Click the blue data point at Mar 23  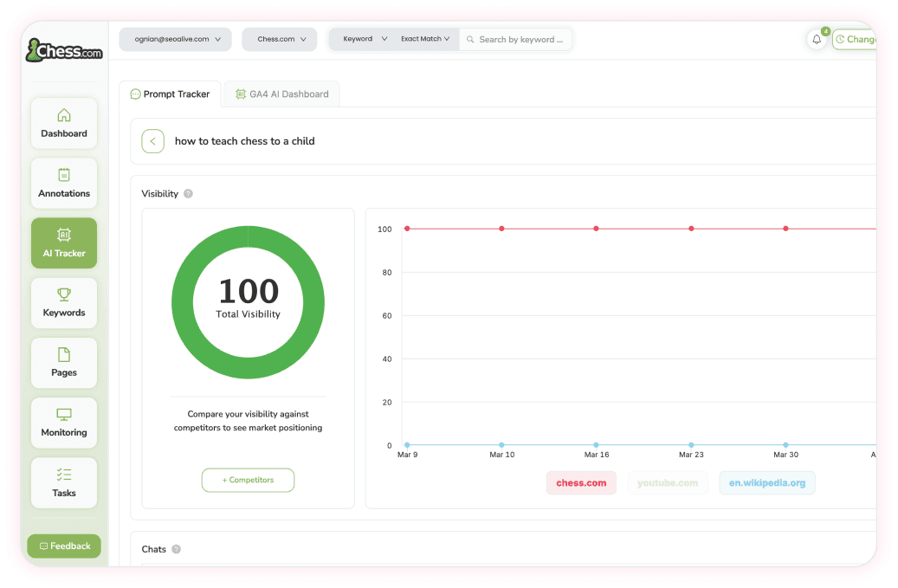(691, 445)
